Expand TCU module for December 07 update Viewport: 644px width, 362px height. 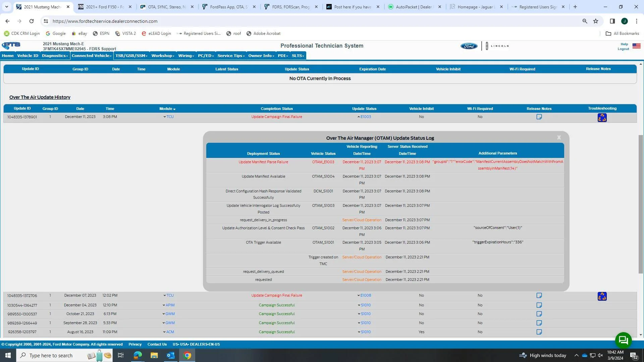point(168,296)
